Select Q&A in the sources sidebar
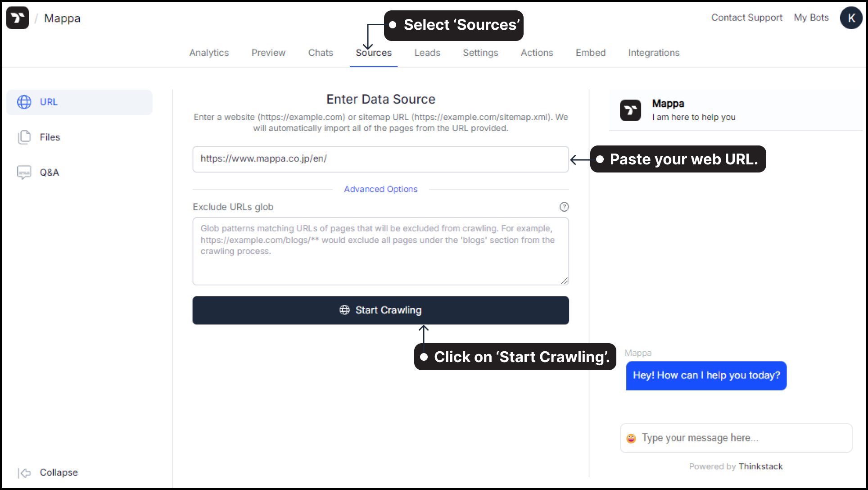Screen dimensions: 868x490 (x=79, y=172)
